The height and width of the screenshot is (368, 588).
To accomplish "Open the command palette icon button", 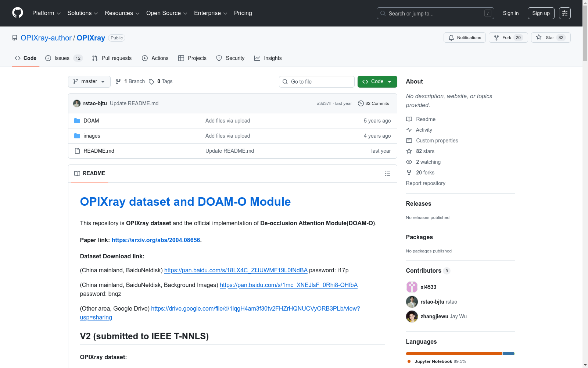I will click(565, 13).
